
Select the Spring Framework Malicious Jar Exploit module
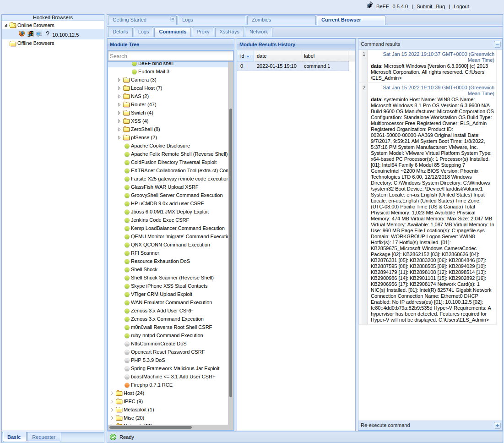[x=175, y=368]
